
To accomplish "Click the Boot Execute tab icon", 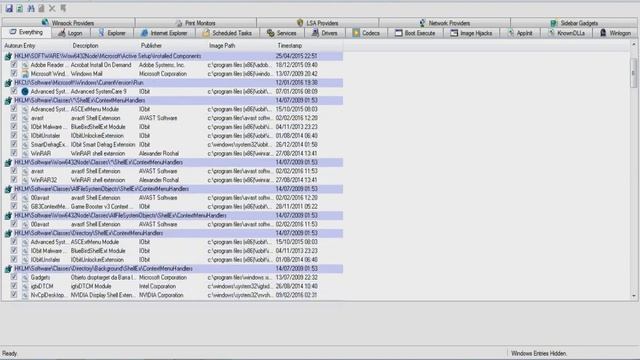I will coord(398,33).
